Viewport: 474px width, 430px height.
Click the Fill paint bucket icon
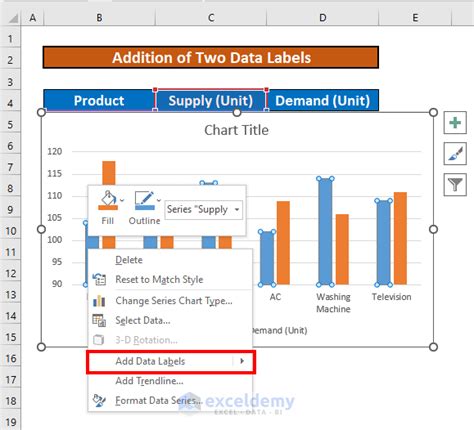pos(108,201)
